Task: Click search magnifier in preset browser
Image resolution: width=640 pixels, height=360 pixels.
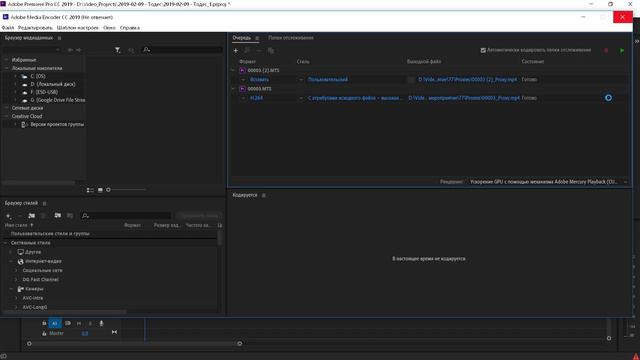Action: point(85,216)
